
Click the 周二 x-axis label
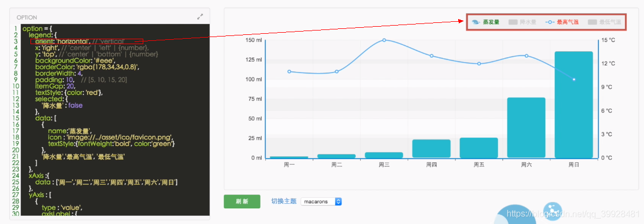click(337, 165)
